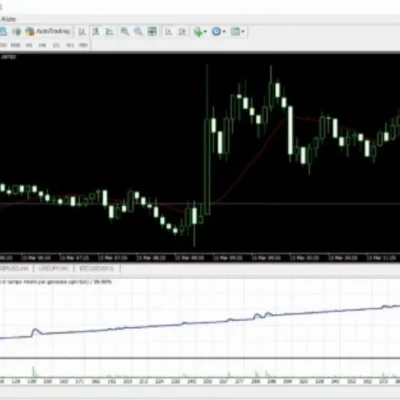Switch to the BTCUSD,M15 chart tab
The height and width of the screenshot is (400, 400).
point(97,268)
